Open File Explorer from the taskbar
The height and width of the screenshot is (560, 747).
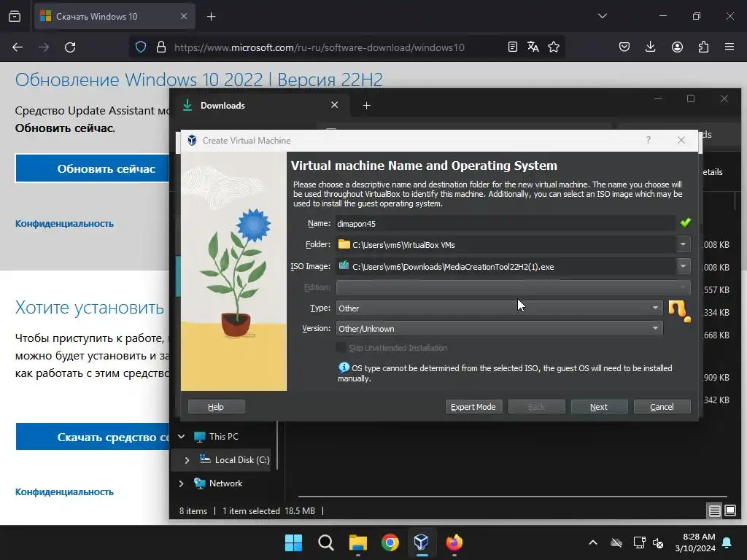357,542
